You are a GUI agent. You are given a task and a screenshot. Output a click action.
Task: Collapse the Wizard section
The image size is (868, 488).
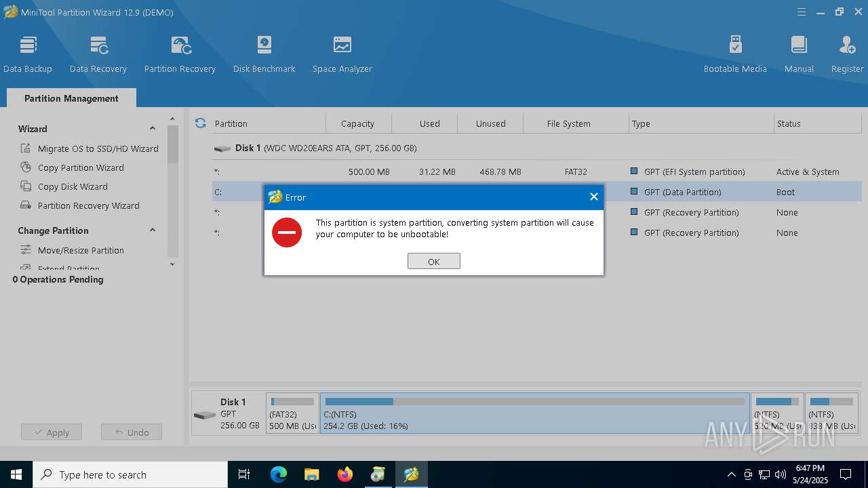click(152, 129)
